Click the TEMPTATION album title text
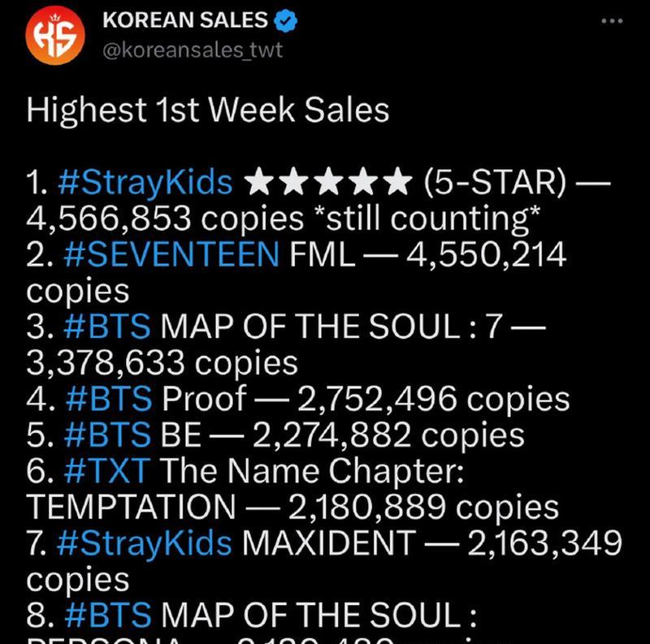Image resolution: width=650 pixels, height=644 pixels. (132, 508)
